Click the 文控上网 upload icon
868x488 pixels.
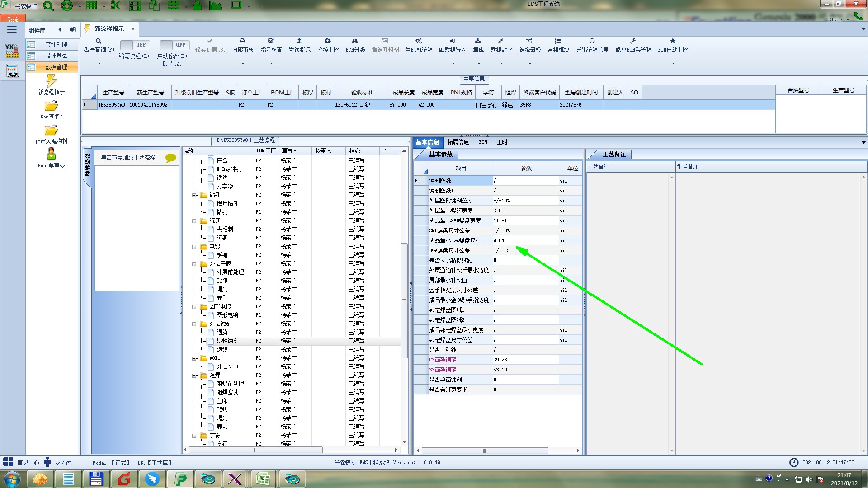328,41
